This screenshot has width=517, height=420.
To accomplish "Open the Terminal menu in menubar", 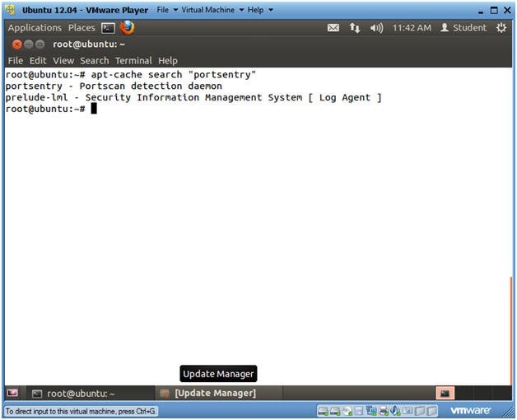I will 133,61.
